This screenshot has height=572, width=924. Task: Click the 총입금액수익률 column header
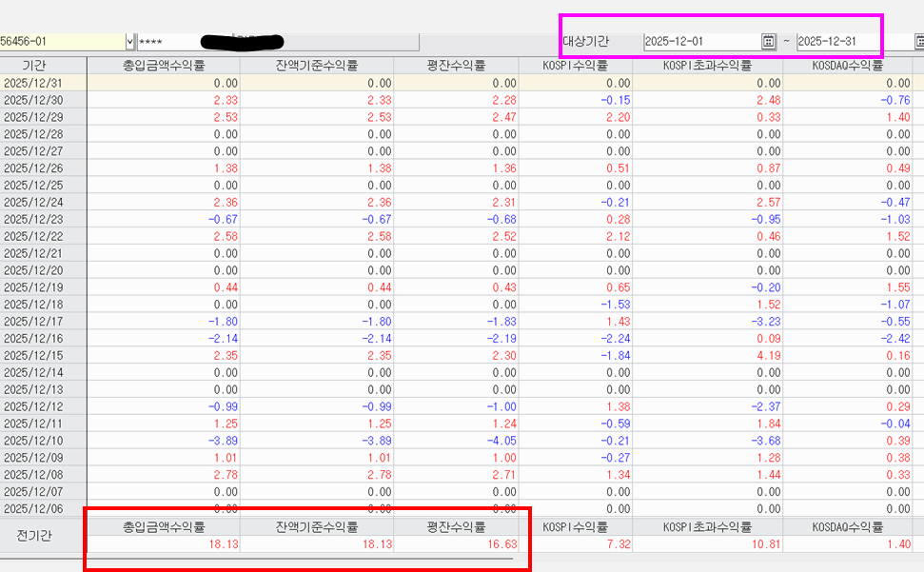[163, 66]
